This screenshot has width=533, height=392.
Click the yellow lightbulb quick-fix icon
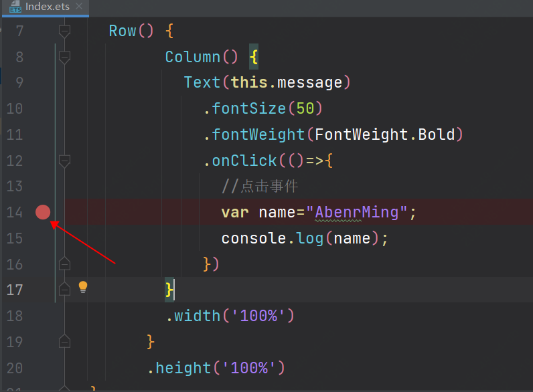pos(83,287)
